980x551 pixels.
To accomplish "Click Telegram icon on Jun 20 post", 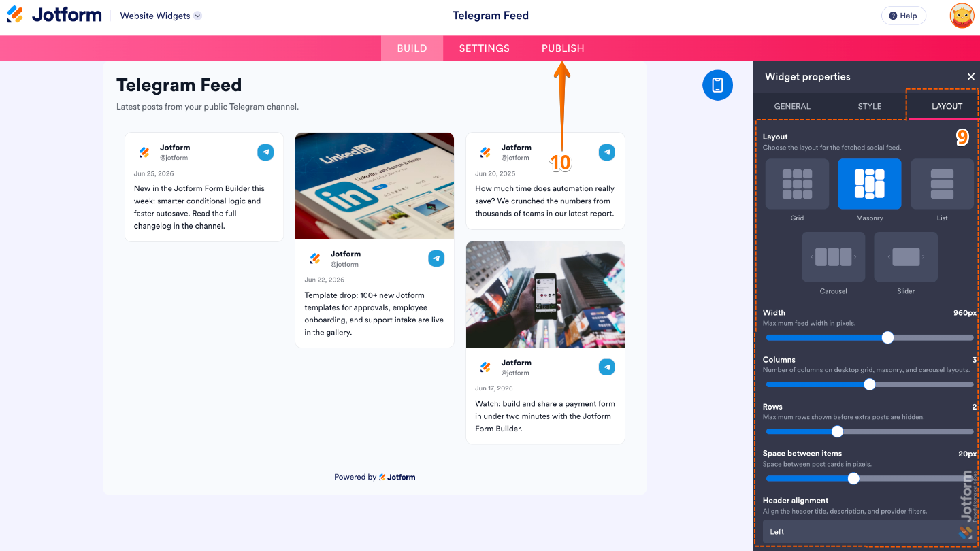I will click(606, 152).
